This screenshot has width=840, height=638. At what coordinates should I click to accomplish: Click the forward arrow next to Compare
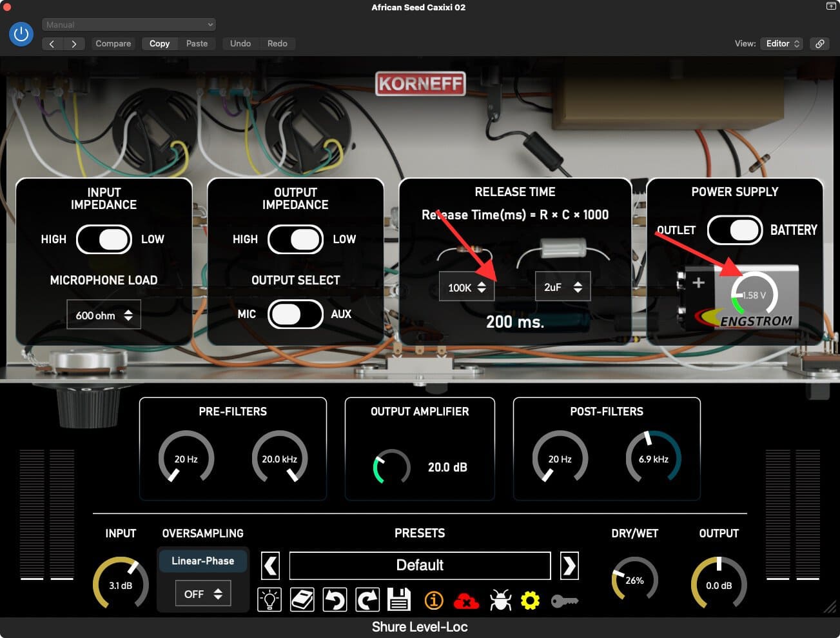[74, 43]
